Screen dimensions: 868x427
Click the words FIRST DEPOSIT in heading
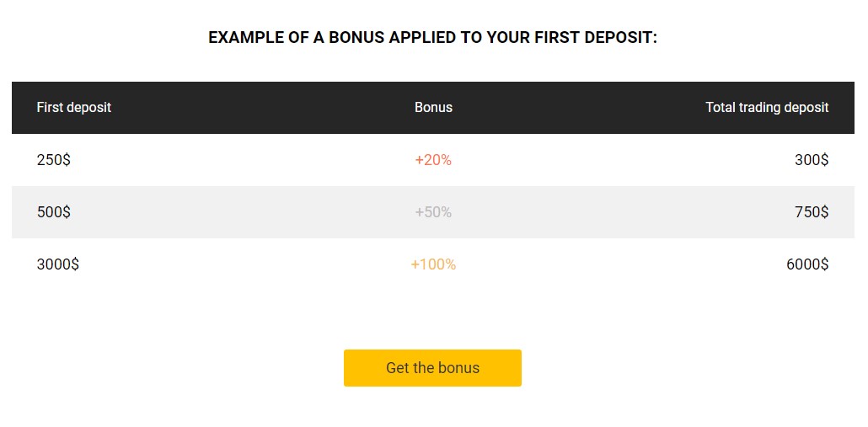(x=596, y=38)
